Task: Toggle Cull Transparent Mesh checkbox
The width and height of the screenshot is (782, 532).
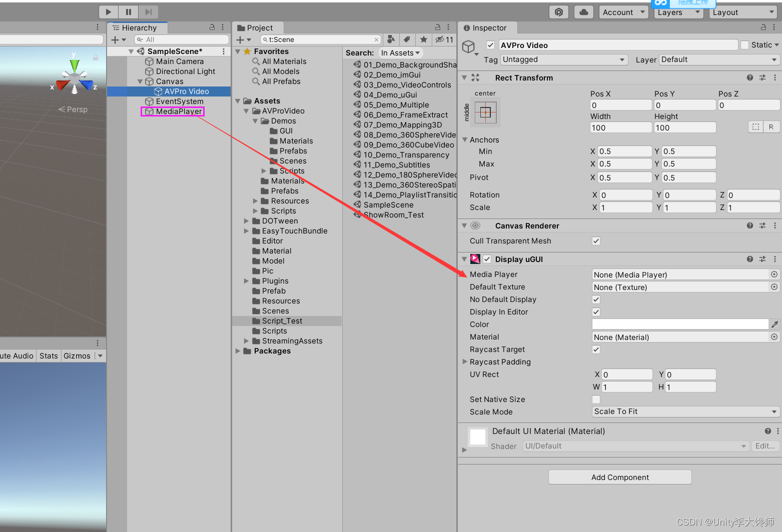Action: [x=596, y=241]
